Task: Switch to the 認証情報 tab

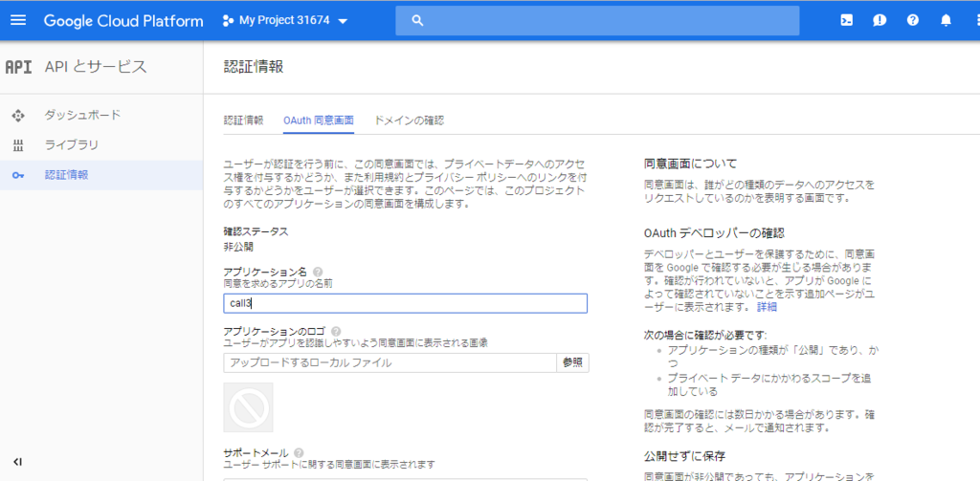Action: point(243,120)
